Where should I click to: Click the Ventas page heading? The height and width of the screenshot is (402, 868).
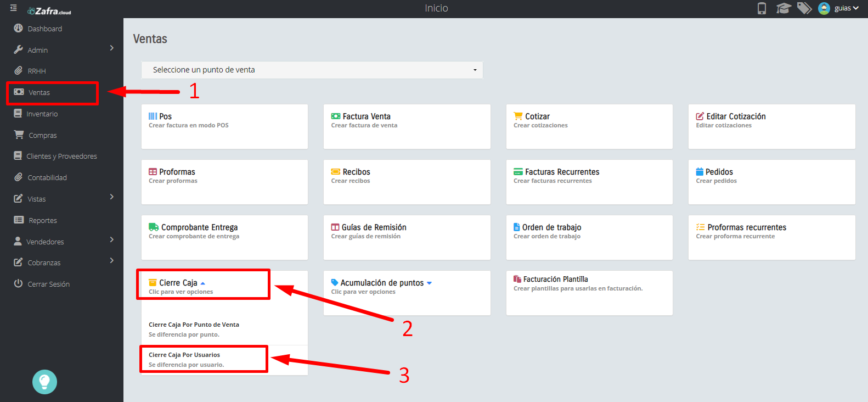(x=150, y=39)
